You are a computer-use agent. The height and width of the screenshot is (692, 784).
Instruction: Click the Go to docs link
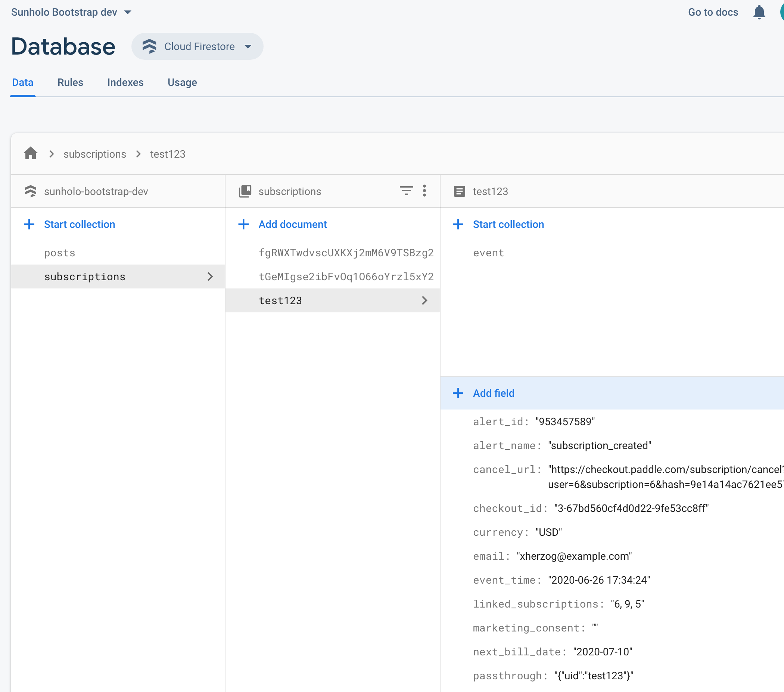pyautogui.click(x=713, y=12)
